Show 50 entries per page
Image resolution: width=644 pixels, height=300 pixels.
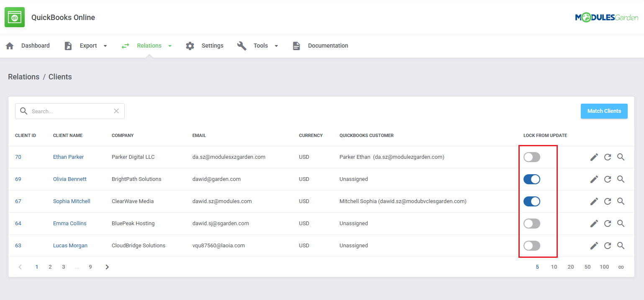click(588, 267)
